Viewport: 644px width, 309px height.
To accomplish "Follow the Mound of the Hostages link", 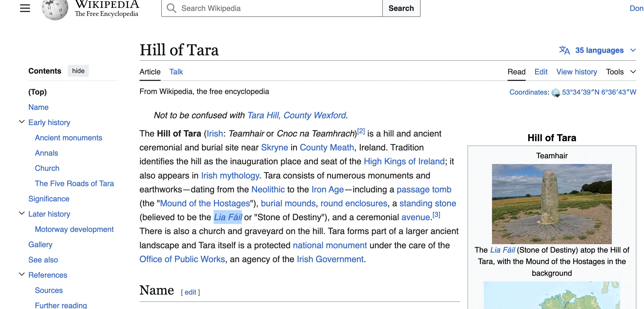I will tap(205, 204).
